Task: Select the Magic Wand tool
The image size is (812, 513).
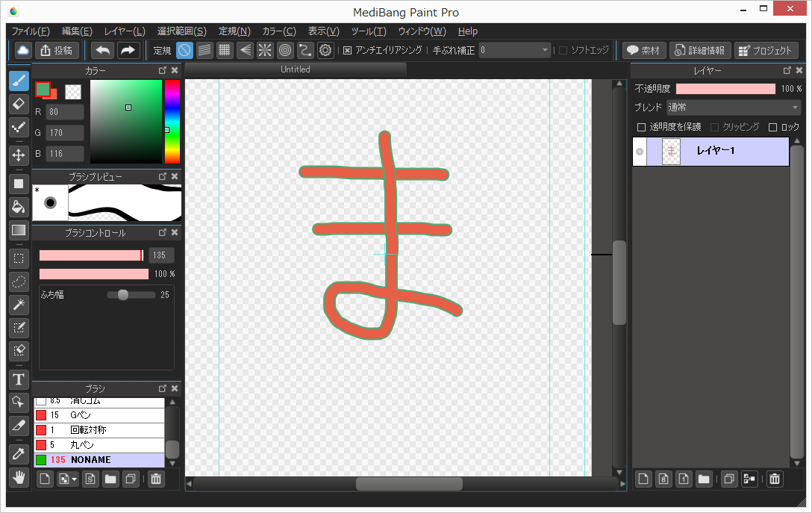Action: [19, 305]
